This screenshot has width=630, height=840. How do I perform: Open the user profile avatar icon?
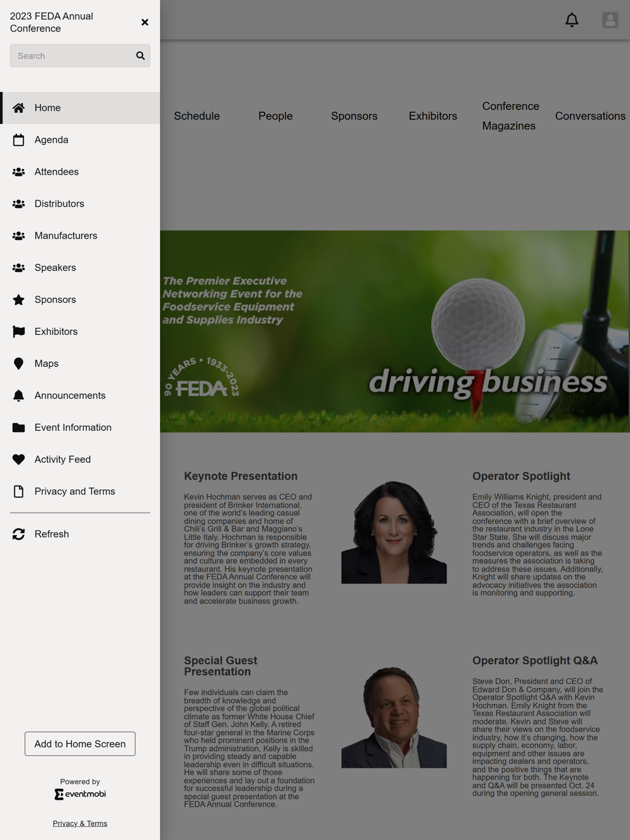610,20
